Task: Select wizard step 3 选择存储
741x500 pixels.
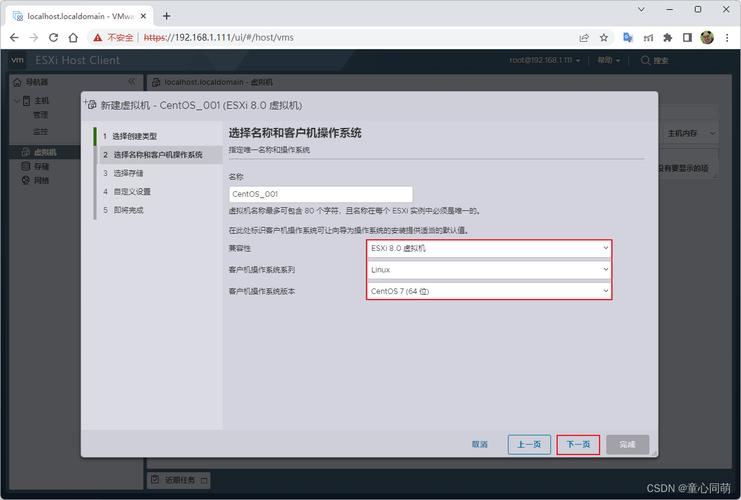Action: coord(128,173)
